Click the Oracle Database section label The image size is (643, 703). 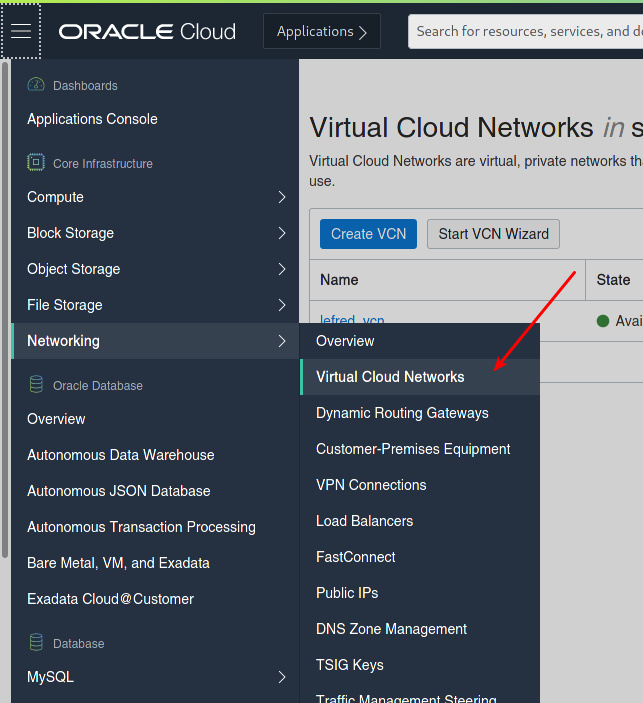point(98,386)
